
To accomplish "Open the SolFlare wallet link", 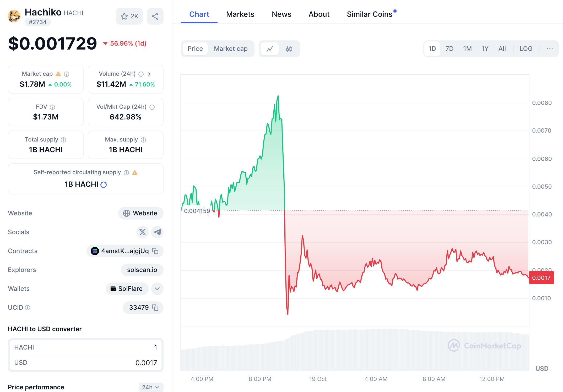I will coord(127,289).
